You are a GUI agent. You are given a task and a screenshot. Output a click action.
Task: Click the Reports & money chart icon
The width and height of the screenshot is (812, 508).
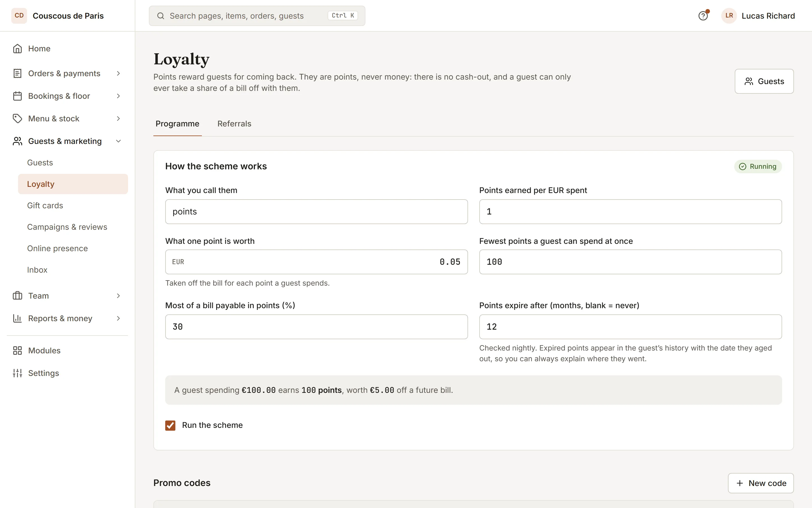17,318
